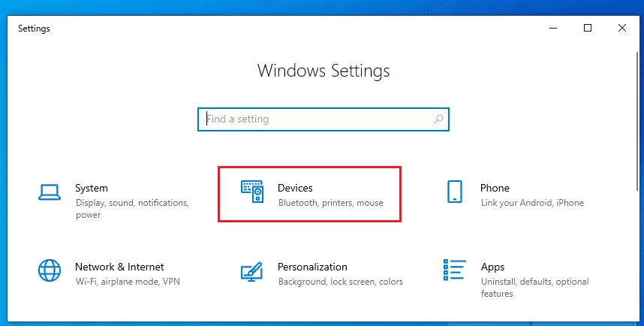Go to Phone settings title

tap(495, 188)
